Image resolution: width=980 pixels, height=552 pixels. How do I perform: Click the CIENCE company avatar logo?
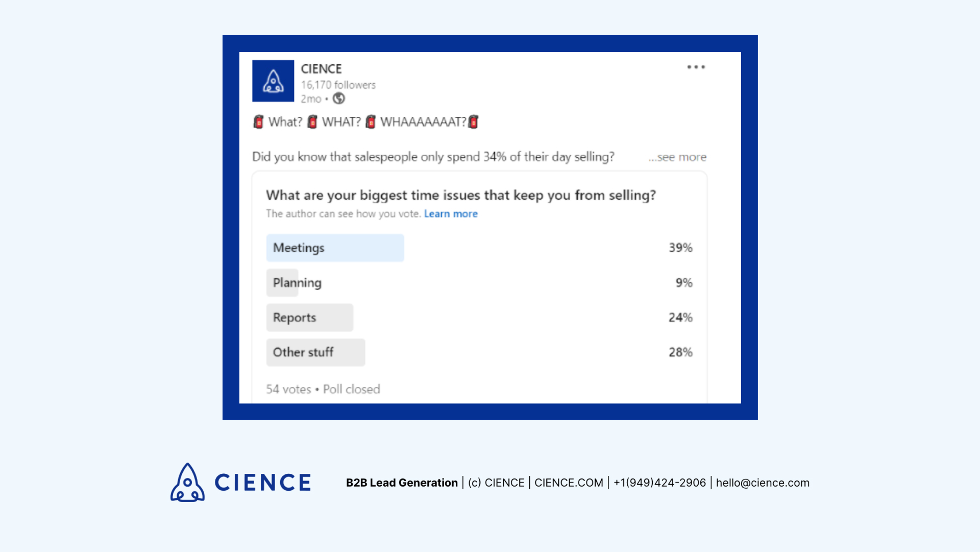273,81
